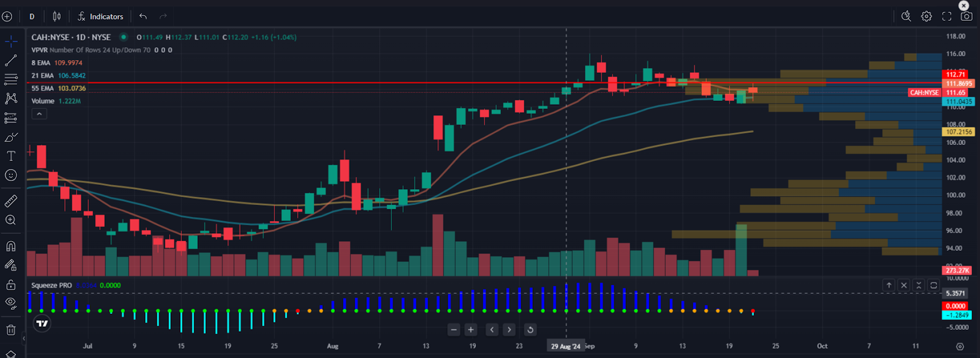Toggle magnet mode for drawings

[x=11, y=246]
